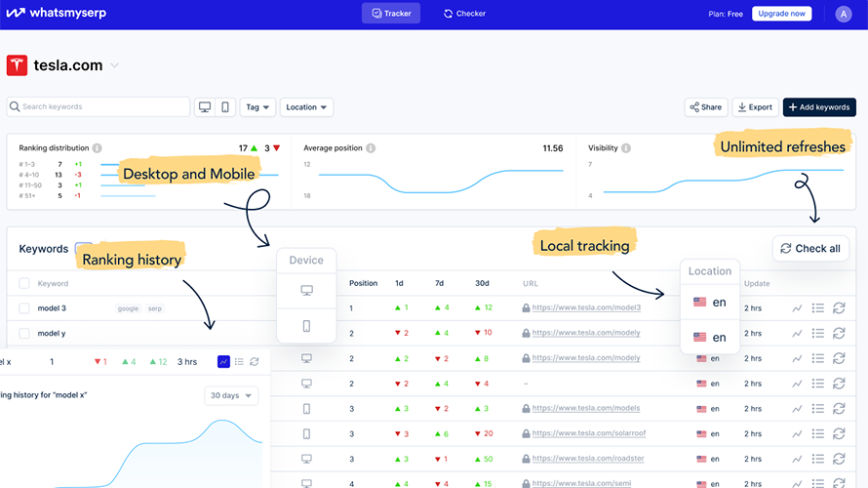Open the 30 days range dropdown
This screenshot has height=488, width=868.
[231, 395]
